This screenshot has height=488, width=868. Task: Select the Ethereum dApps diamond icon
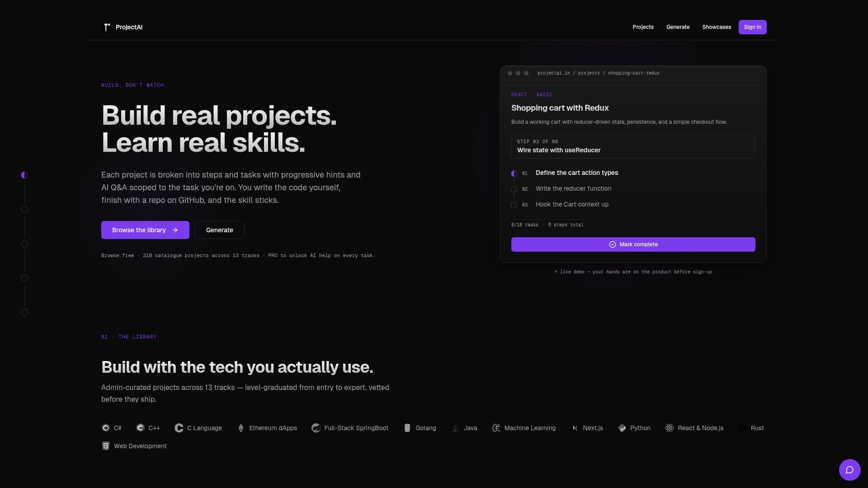tap(241, 428)
